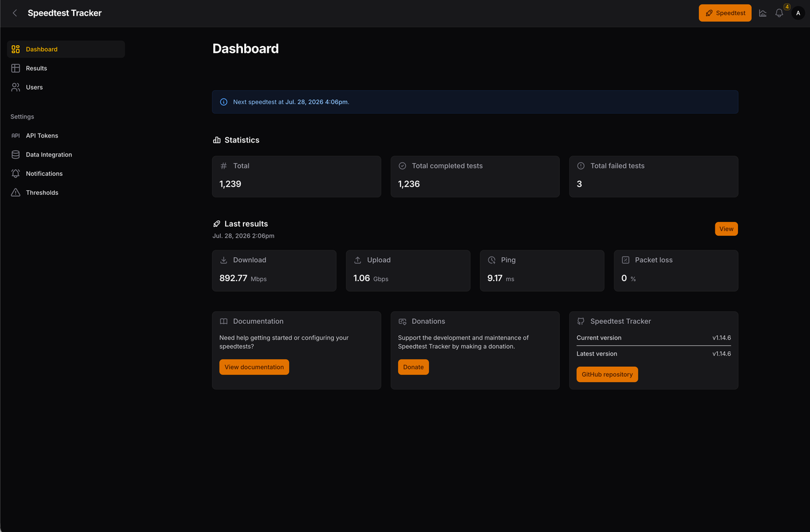The width and height of the screenshot is (810, 532).
Task: Click the Ping clock icon
Action: coord(491,260)
